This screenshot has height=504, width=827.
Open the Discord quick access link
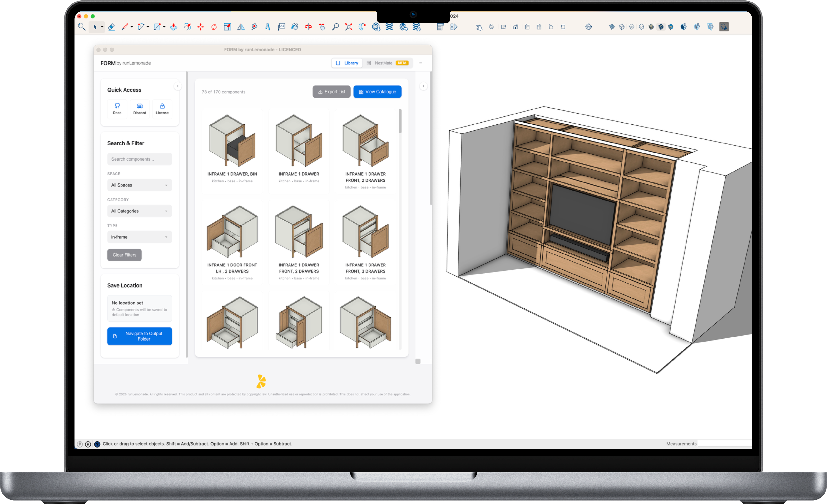click(x=140, y=109)
